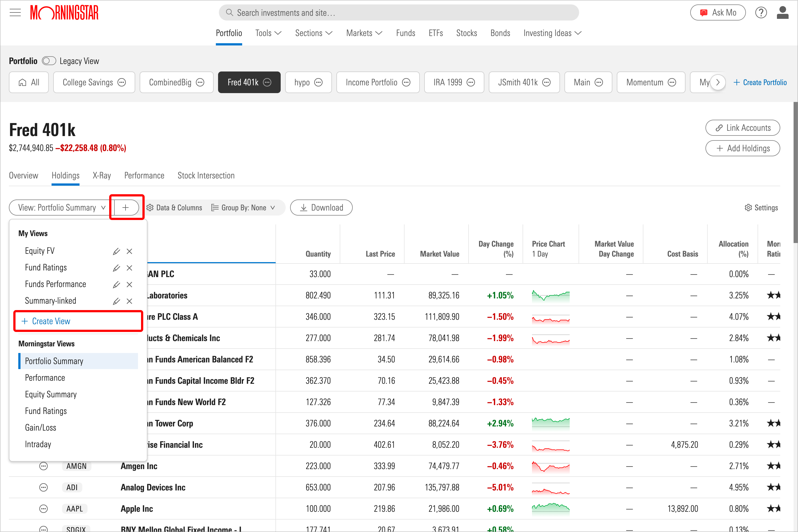The width and height of the screenshot is (798, 532).
Task: Click Apple Inc 1-day price chart
Action: (x=551, y=509)
